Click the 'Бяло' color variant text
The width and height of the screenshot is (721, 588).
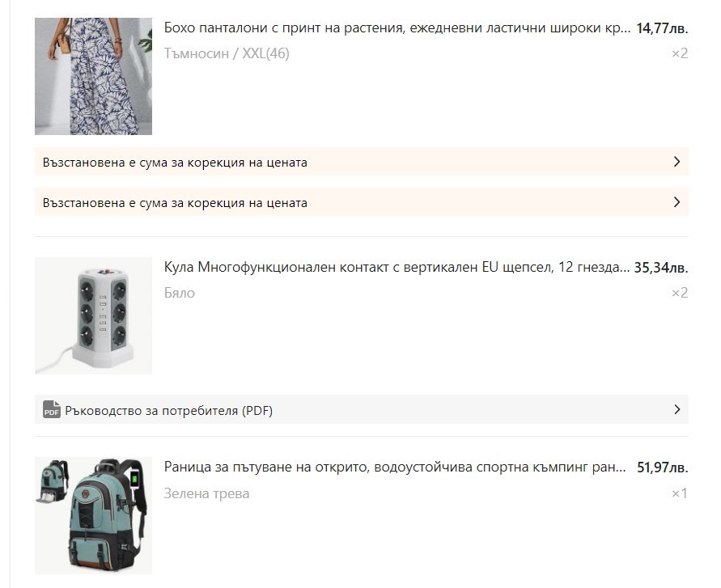[x=180, y=293]
